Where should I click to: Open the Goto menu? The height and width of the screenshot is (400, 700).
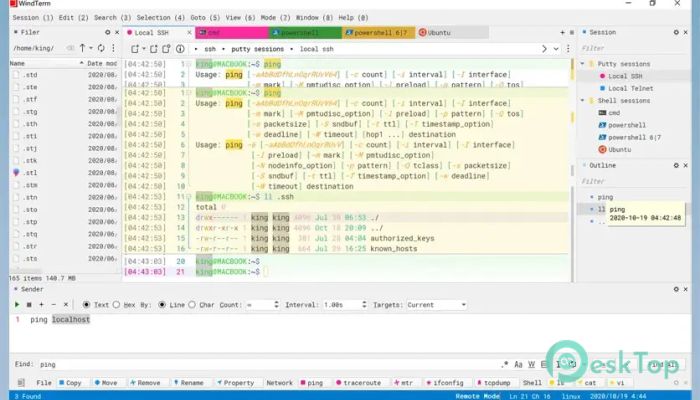pos(205,17)
